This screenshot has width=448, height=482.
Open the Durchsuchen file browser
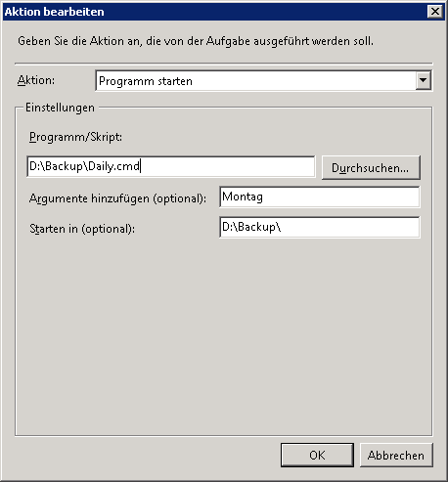371,167
